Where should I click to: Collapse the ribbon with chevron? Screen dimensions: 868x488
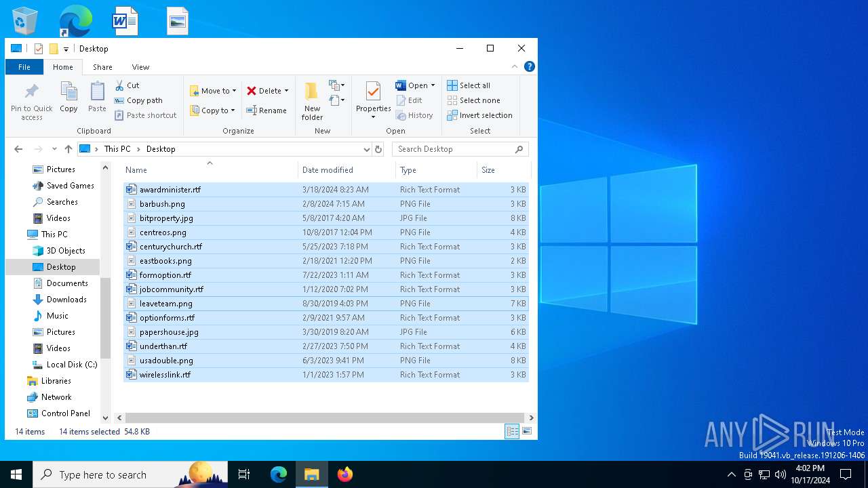(x=515, y=66)
